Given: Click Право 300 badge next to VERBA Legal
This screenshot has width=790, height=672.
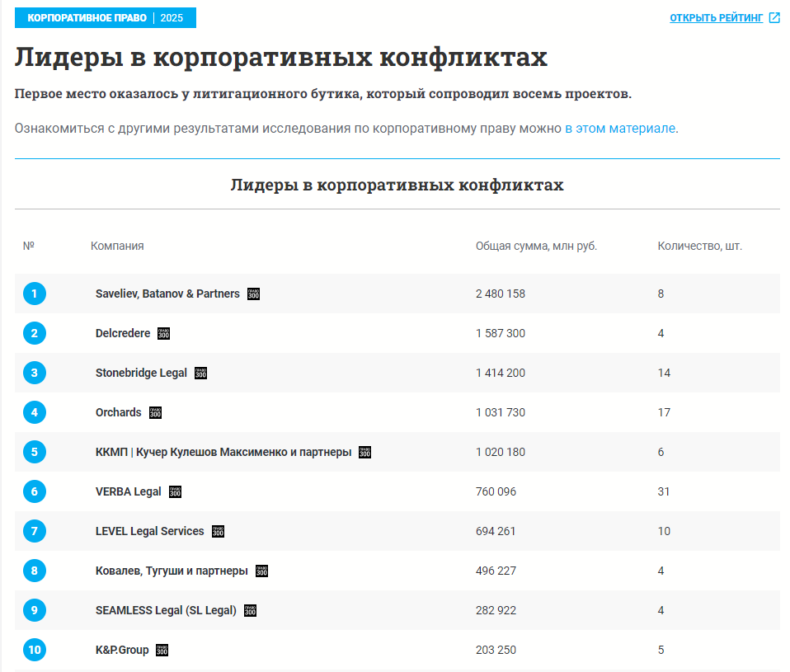Looking at the screenshot, I should pos(176,492).
